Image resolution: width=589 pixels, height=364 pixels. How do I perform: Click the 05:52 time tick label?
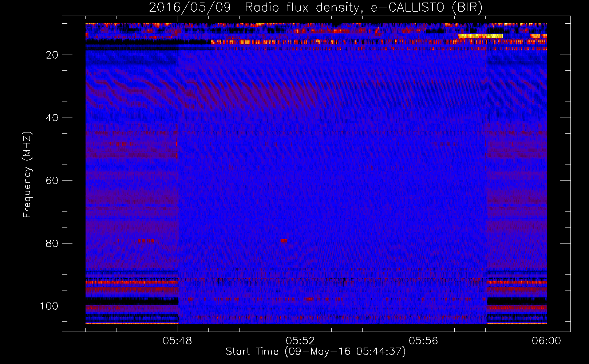point(300,341)
